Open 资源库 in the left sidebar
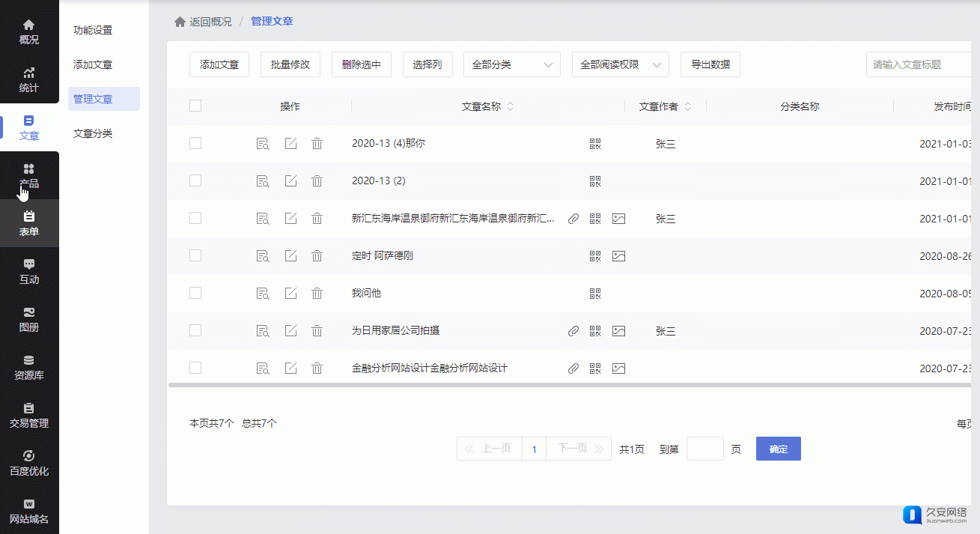This screenshot has width=980, height=534. 29,368
